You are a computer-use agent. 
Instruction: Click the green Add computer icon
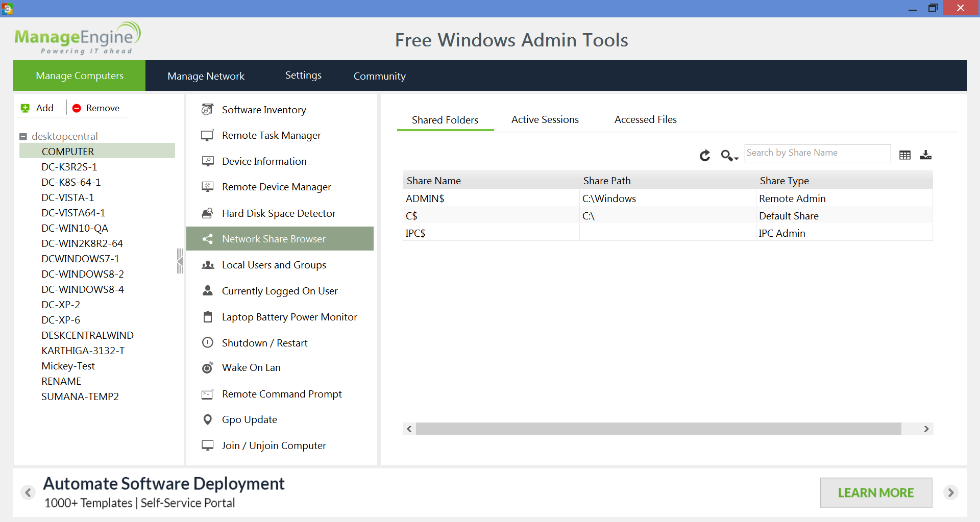coord(25,108)
